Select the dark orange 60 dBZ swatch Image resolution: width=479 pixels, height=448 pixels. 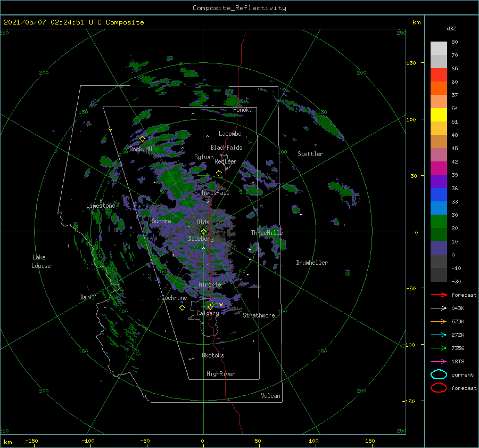[x=439, y=88]
